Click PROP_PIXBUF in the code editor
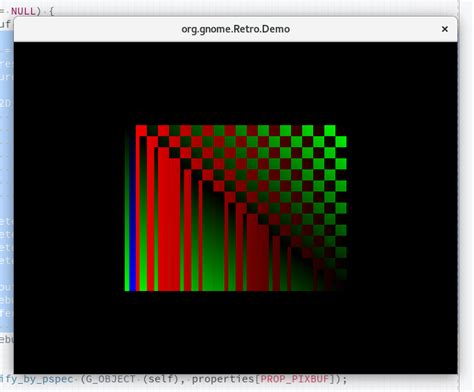Viewport: 474px width, 392px height. tap(295, 379)
